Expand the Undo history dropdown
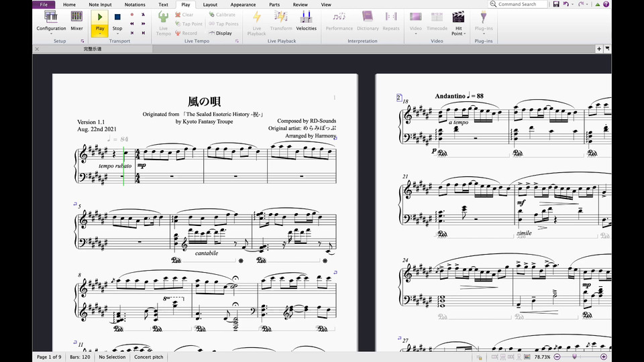Viewport: 644px width, 362px height. 572,4
